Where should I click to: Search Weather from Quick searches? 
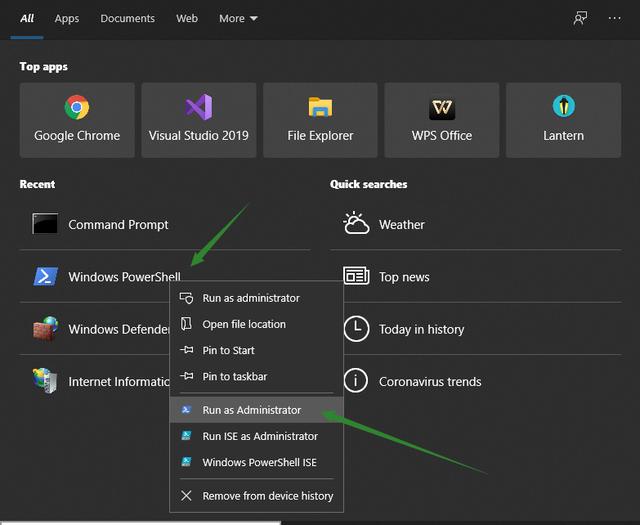(x=476, y=224)
